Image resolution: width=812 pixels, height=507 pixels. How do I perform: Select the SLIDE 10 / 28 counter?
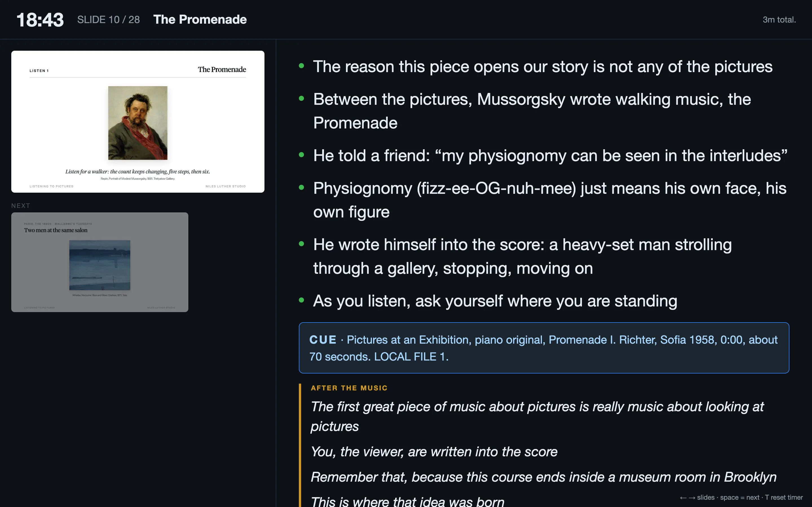pyautogui.click(x=108, y=20)
